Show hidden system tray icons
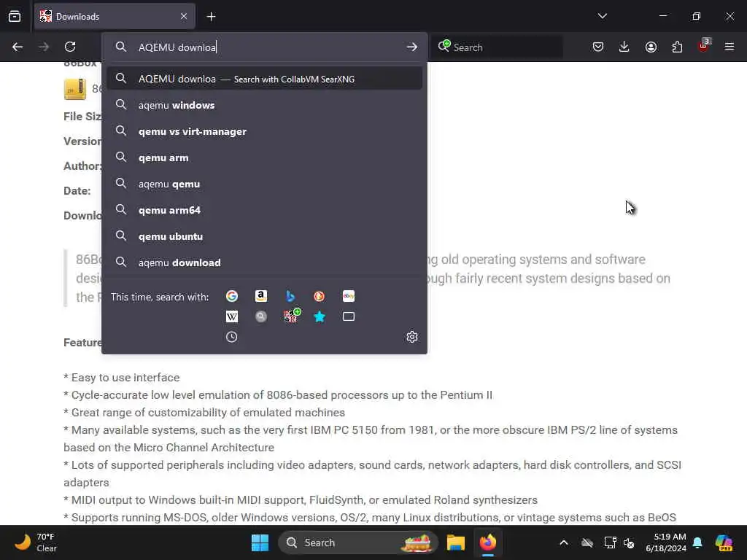The height and width of the screenshot is (560, 747). [564, 542]
